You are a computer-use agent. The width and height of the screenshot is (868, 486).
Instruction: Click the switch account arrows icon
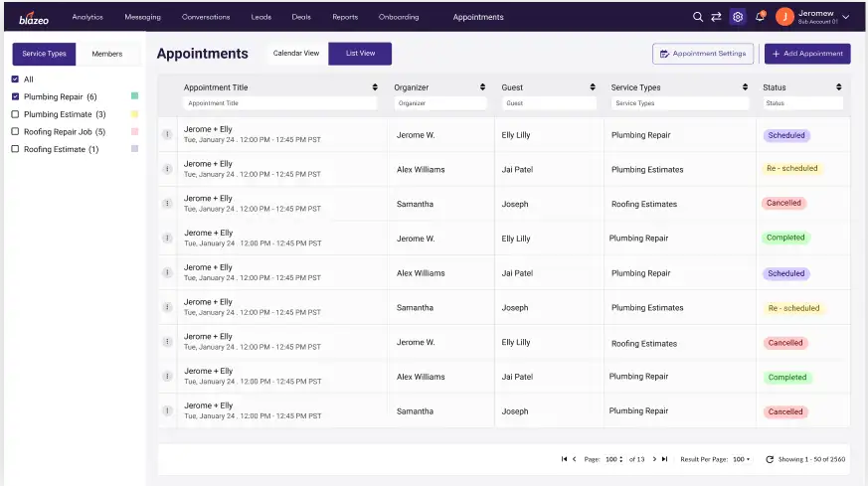716,17
